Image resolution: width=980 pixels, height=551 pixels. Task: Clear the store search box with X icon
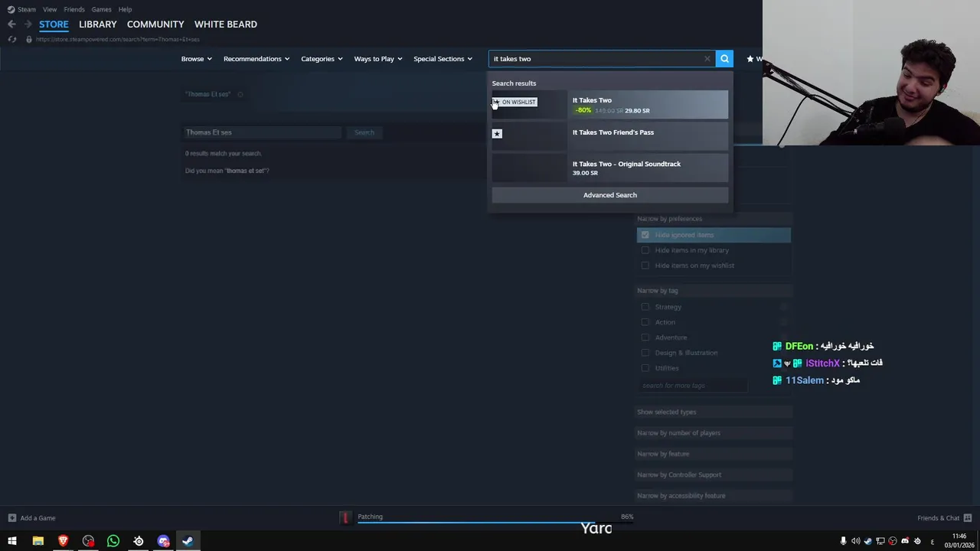(x=707, y=59)
